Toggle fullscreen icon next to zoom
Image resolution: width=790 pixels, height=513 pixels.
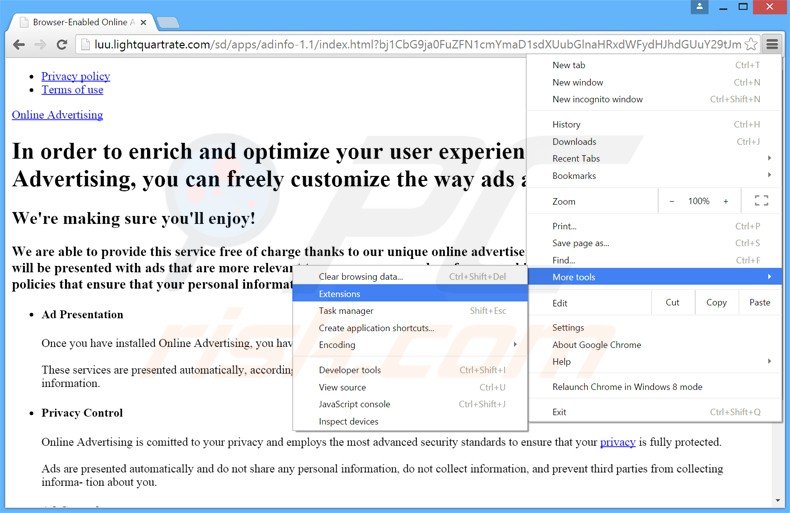[761, 201]
